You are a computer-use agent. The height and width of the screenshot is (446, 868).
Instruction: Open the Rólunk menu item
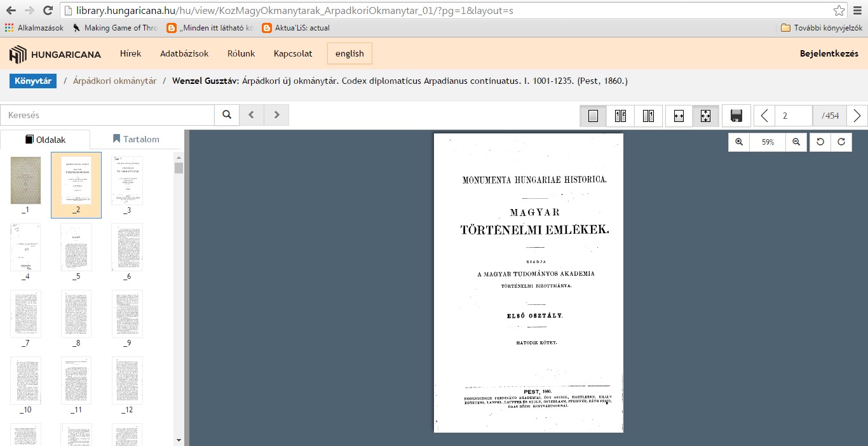241,53
